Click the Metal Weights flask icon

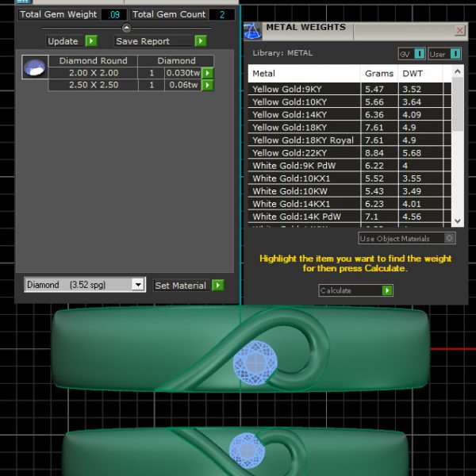coord(254,32)
